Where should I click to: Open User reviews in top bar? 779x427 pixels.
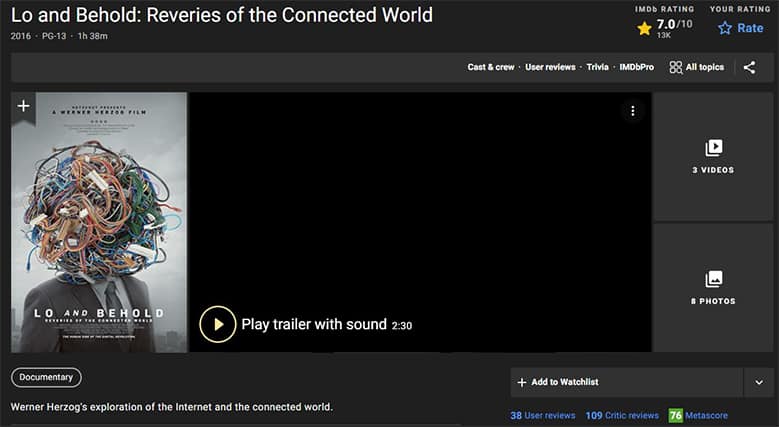pyautogui.click(x=550, y=67)
